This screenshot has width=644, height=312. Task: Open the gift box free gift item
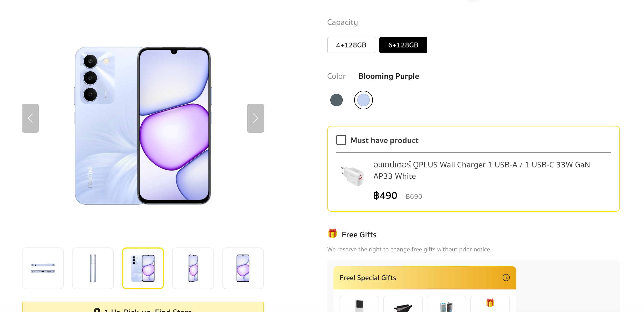490,304
